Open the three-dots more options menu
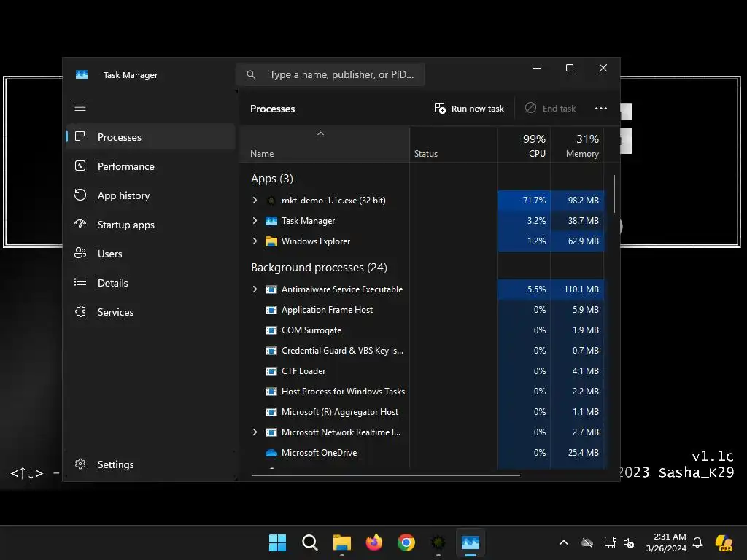Image resolution: width=747 pixels, height=560 pixels. coord(601,109)
